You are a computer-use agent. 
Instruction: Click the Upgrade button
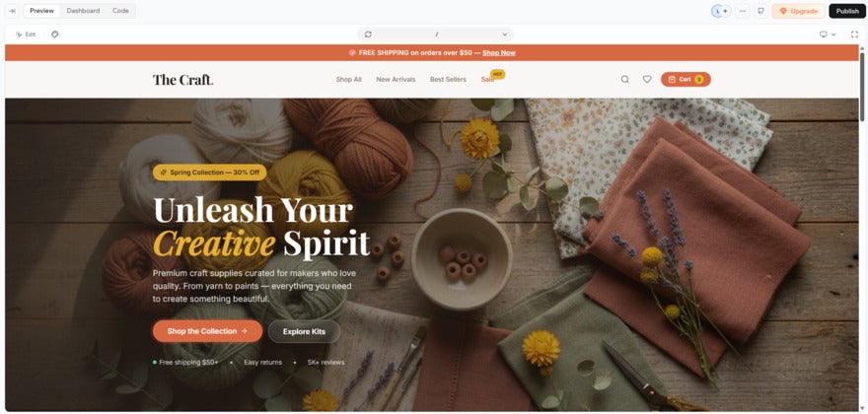(x=798, y=11)
